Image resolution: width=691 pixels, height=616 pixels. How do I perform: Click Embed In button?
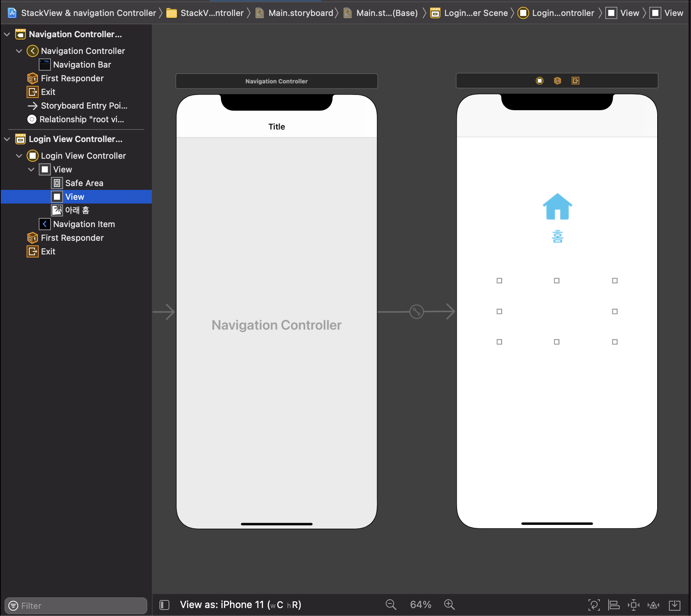[x=675, y=605]
